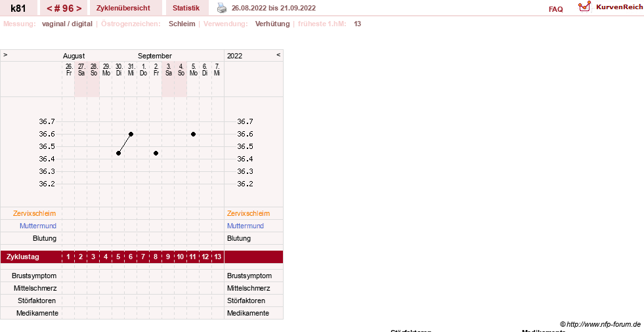Click the right Mittelschmerz label
Screen dimensions: 644x332
249,288
